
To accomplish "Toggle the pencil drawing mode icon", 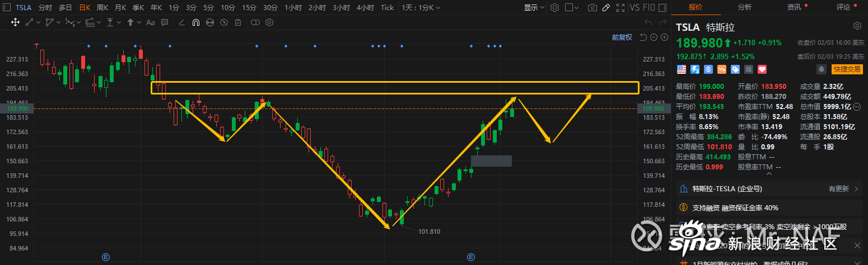I will pyautogui.click(x=606, y=7).
